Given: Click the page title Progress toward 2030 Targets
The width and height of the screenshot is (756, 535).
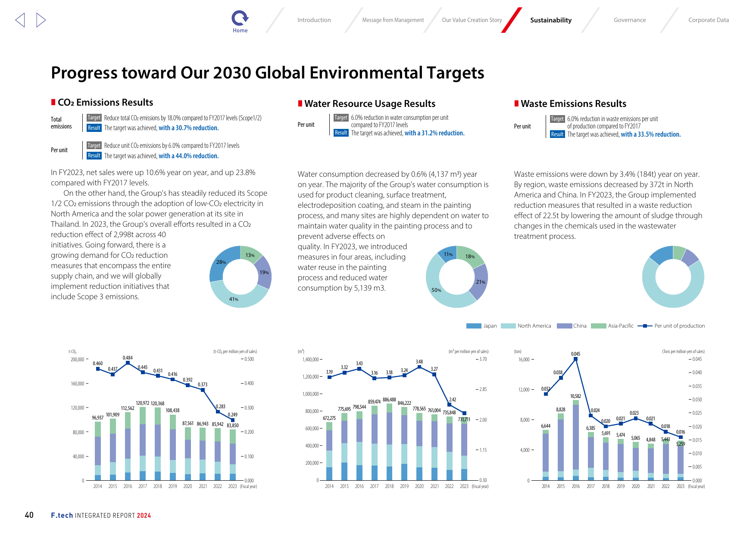Looking at the screenshot, I should tap(268, 73).
